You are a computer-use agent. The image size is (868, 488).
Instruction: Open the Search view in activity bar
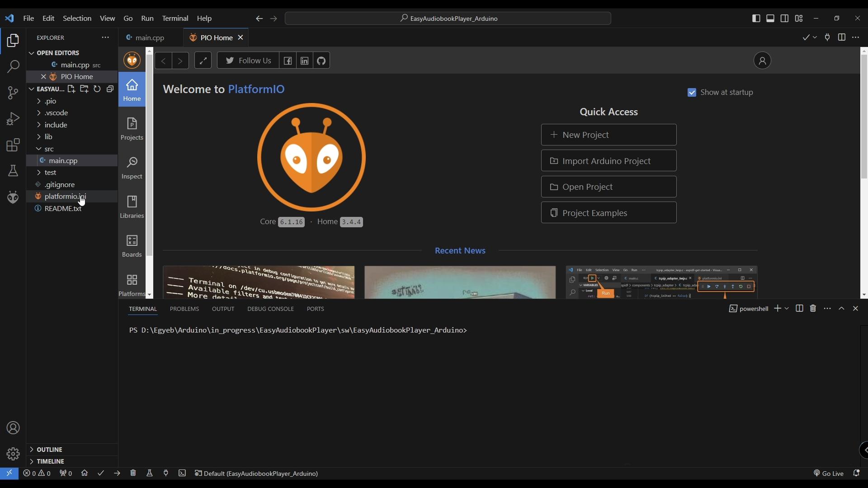click(x=13, y=67)
